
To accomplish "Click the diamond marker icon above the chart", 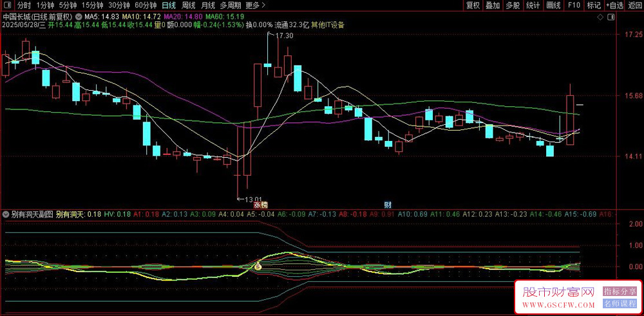I will 600,17.
